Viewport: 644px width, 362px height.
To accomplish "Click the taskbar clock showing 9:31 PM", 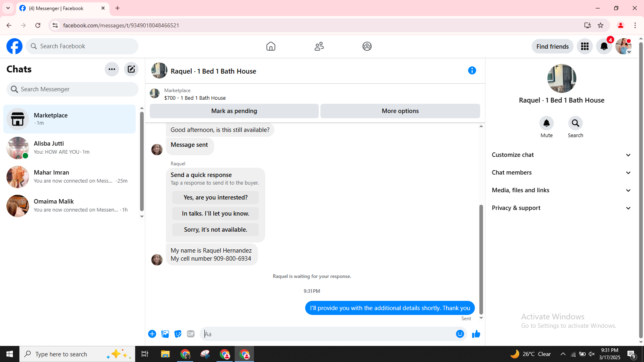I will (x=609, y=354).
